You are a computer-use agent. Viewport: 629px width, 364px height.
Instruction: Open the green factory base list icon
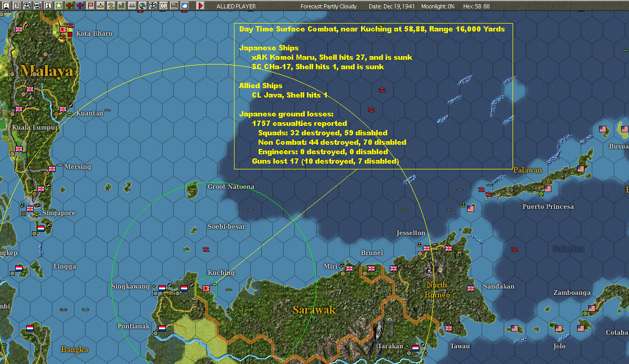coord(122,6)
